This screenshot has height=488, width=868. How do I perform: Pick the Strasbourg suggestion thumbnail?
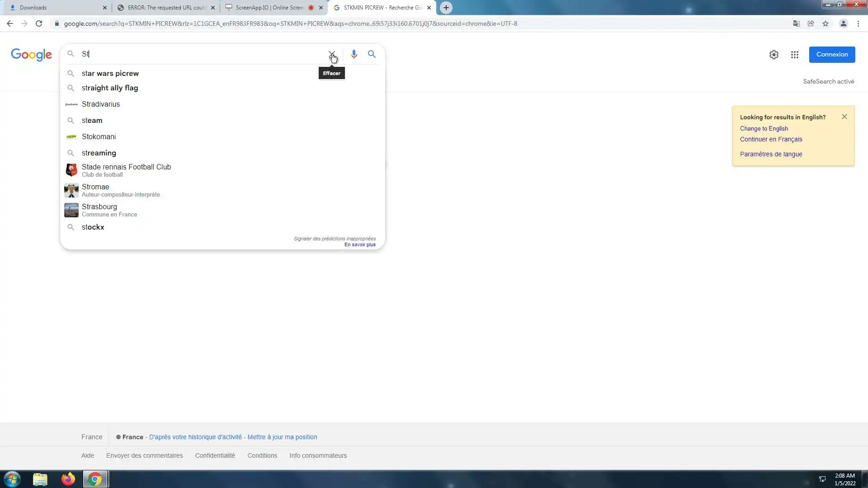tap(71, 210)
